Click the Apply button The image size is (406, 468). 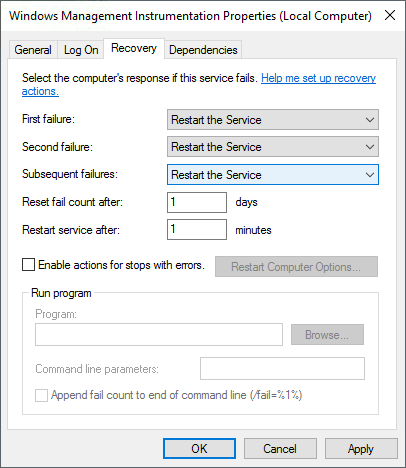tap(361, 449)
